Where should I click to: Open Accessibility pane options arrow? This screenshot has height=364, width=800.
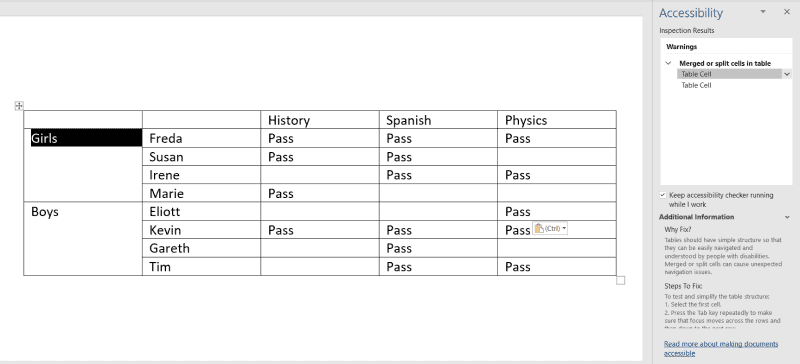click(x=763, y=12)
